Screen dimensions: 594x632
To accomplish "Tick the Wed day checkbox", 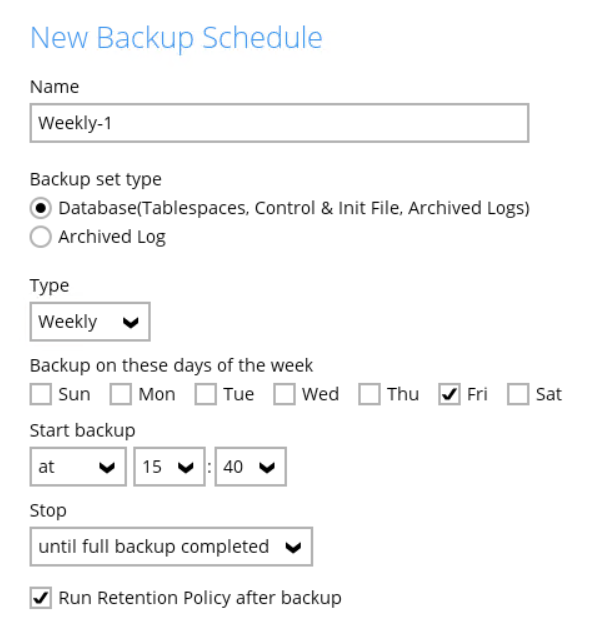I will tap(284, 394).
